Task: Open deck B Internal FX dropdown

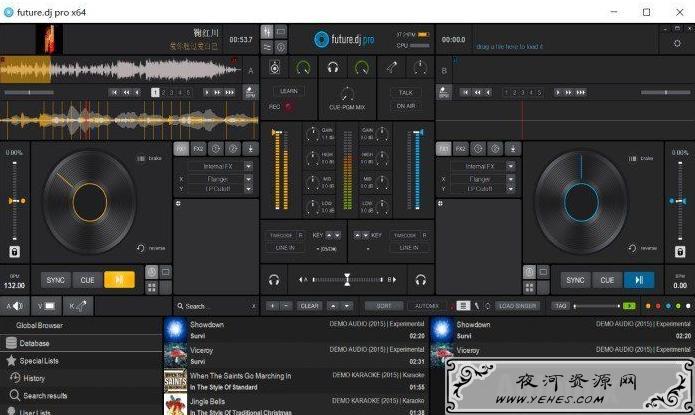Action: pos(511,166)
